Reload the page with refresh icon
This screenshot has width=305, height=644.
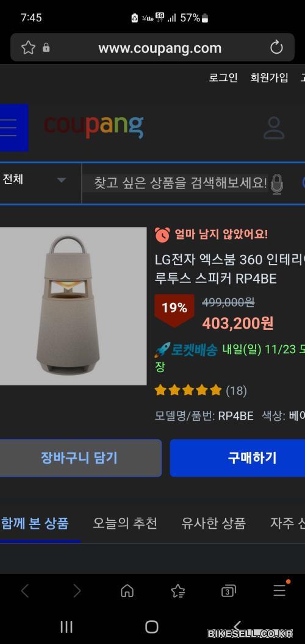click(277, 48)
